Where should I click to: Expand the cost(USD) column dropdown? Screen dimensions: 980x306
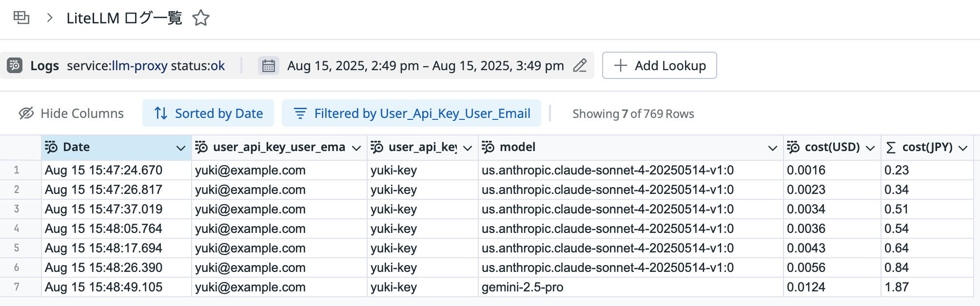[x=870, y=148]
